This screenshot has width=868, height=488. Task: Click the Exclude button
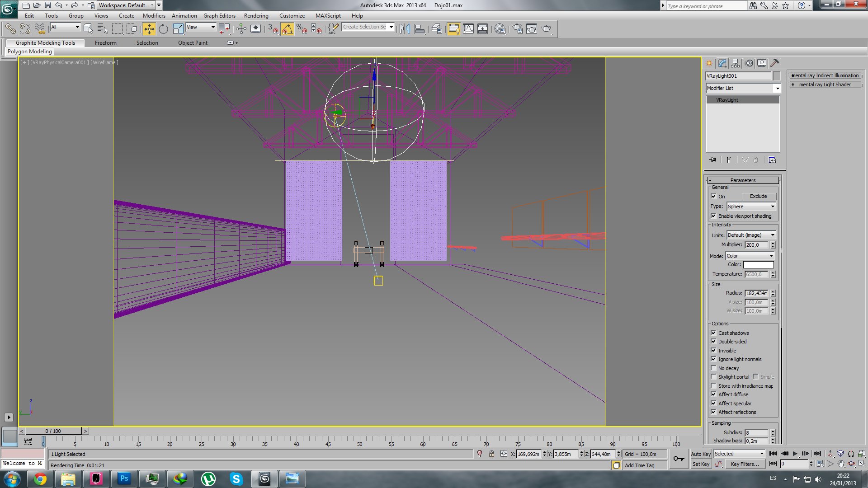pyautogui.click(x=758, y=197)
